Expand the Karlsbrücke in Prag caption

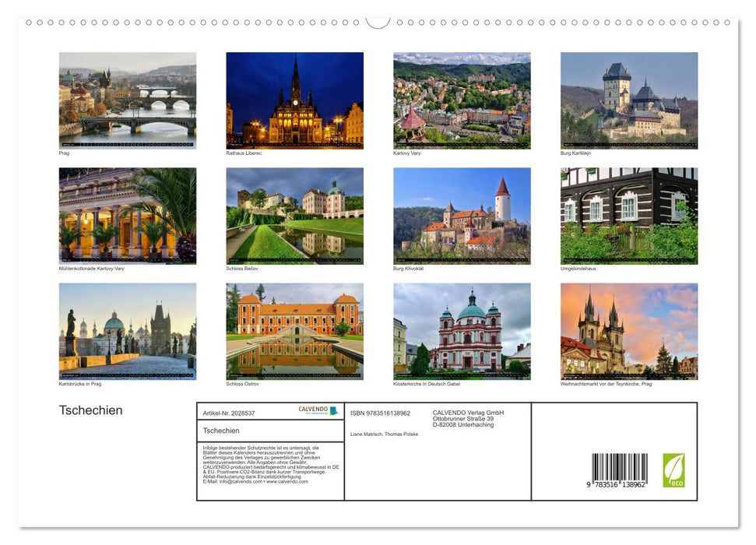[79, 383]
